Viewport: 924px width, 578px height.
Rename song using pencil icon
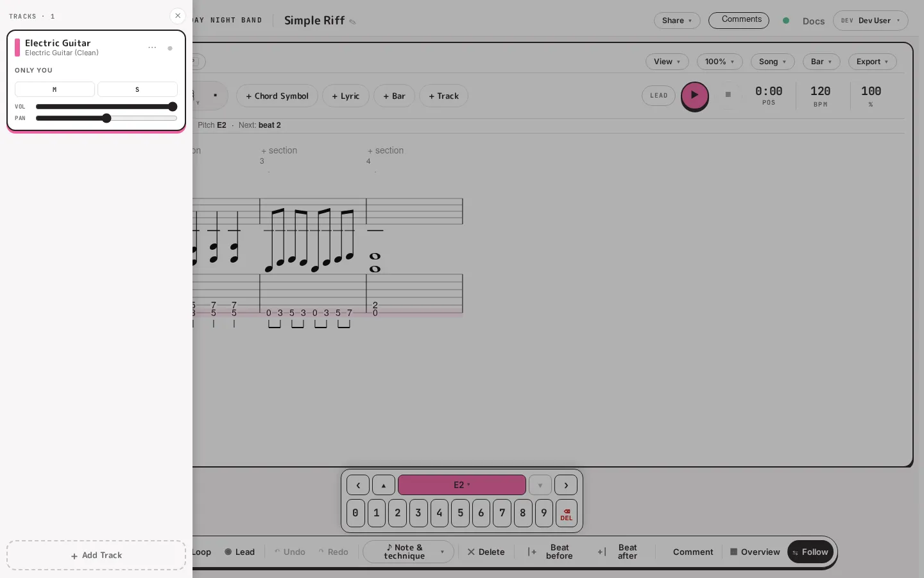click(x=352, y=22)
